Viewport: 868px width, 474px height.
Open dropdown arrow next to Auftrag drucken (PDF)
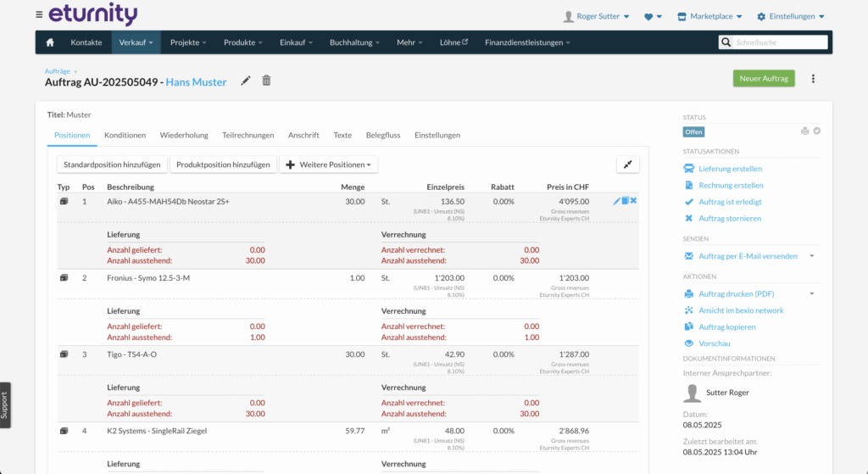[x=812, y=294]
